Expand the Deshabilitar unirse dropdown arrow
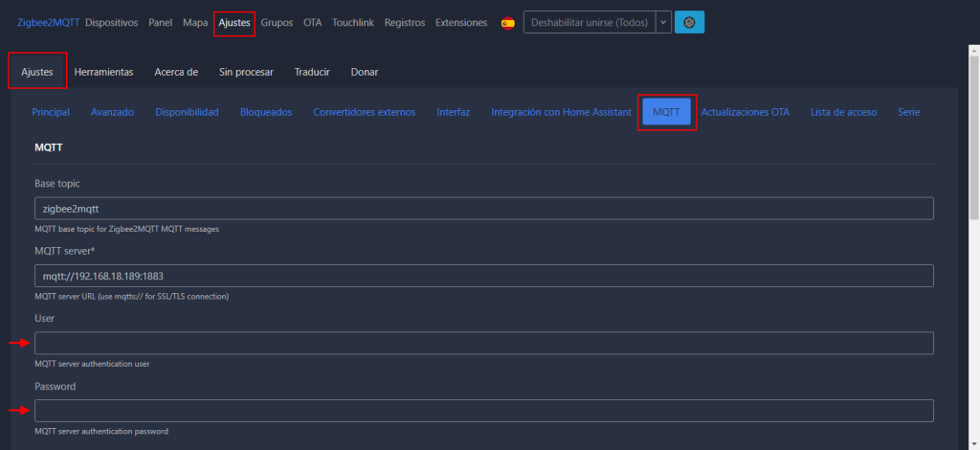980x450 pixels. [x=662, y=22]
